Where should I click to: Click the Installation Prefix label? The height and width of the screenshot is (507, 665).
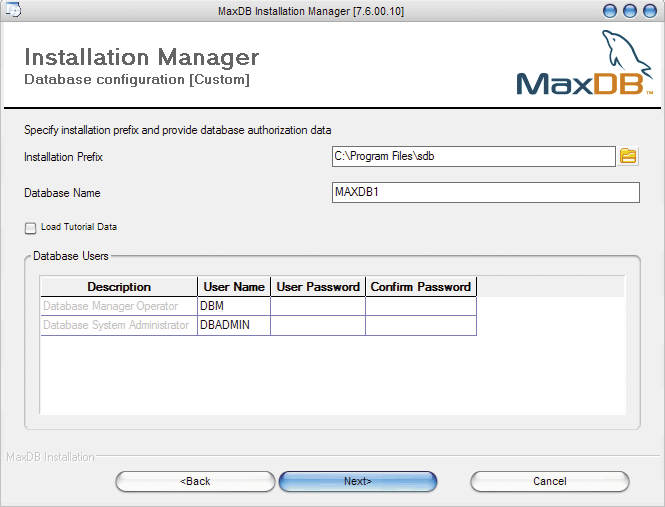coord(63,157)
